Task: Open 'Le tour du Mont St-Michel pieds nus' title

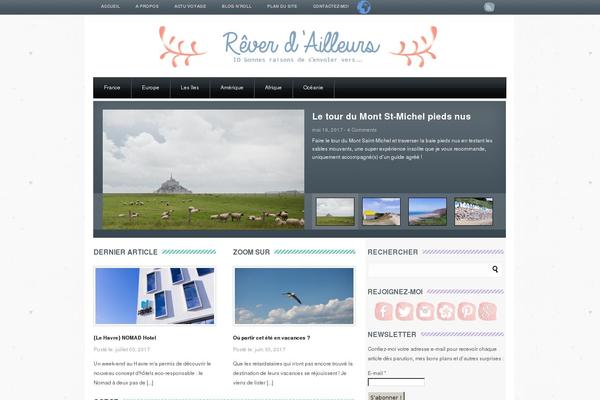Action: [391, 117]
